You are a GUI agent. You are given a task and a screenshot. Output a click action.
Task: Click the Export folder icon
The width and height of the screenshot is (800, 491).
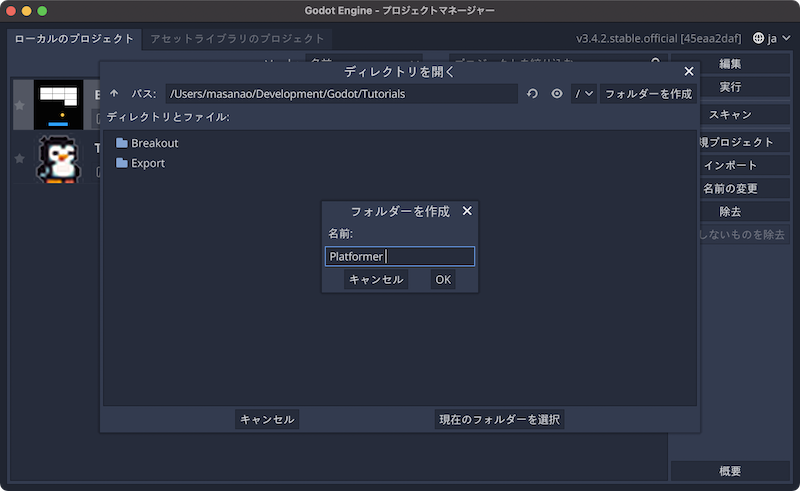click(121, 163)
